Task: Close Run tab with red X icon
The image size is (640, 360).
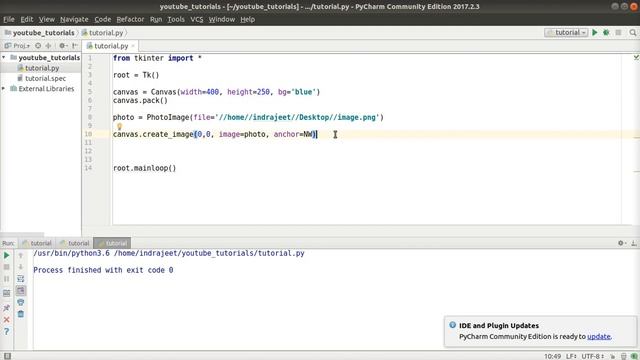Action: tap(7, 319)
